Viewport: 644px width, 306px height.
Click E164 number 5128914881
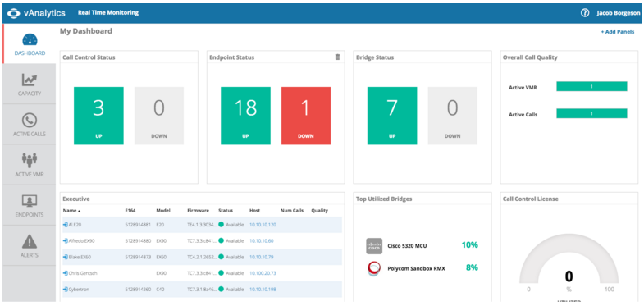(x=138, y=225)
